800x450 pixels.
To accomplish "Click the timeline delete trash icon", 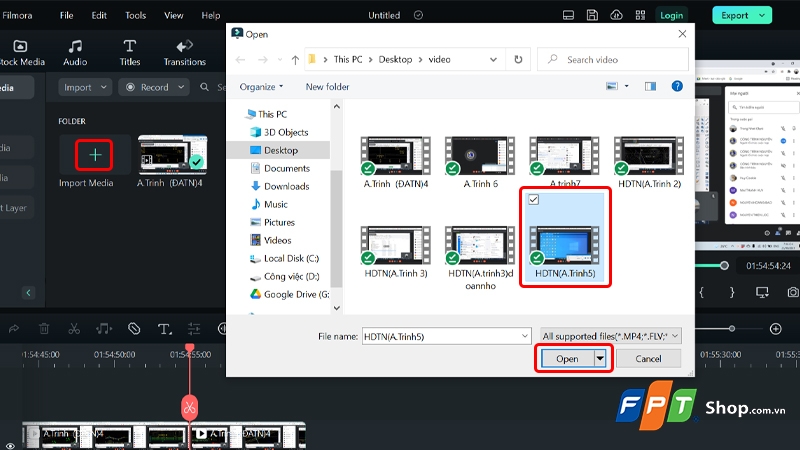I will click(44, 329).
